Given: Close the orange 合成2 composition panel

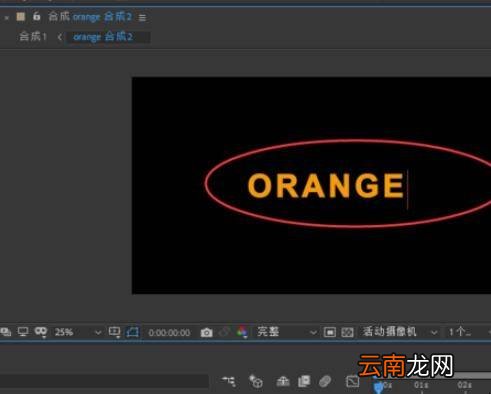Looking at the screenshot, I should coord(6,18).
